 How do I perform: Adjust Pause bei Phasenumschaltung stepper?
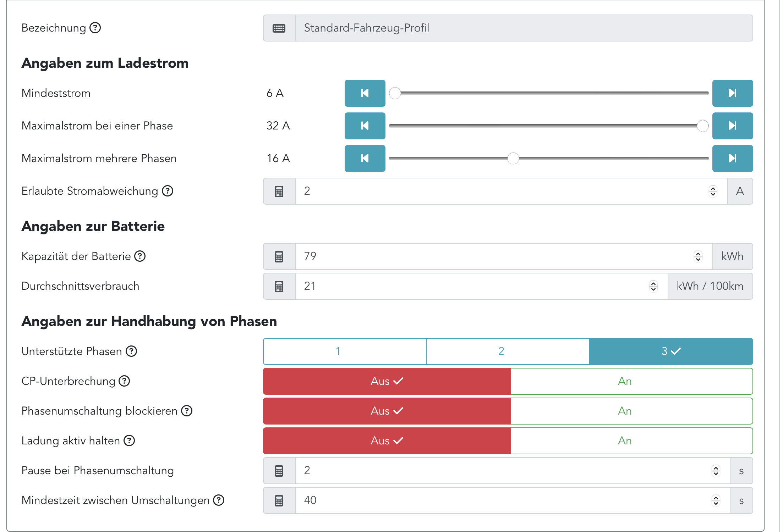[x=716, y=471]
